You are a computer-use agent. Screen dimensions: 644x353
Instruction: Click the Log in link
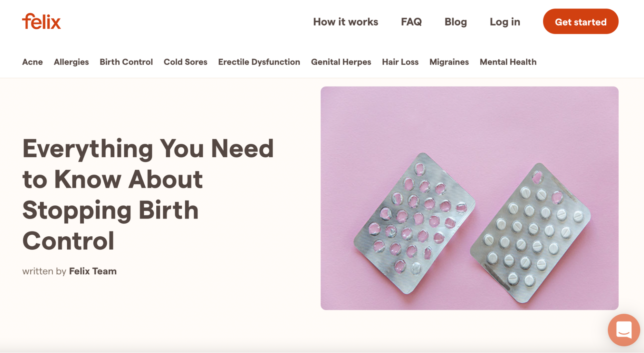[x=505, y=22]
